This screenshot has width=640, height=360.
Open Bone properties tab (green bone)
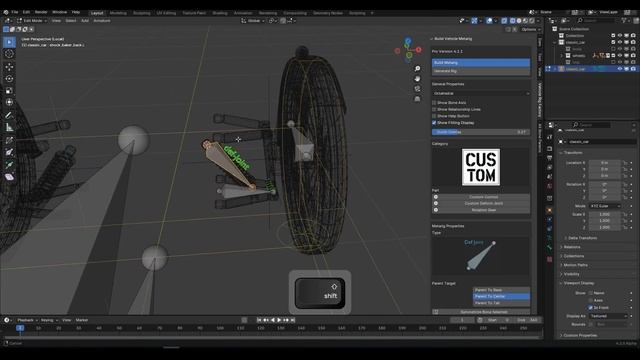[549, 247]
